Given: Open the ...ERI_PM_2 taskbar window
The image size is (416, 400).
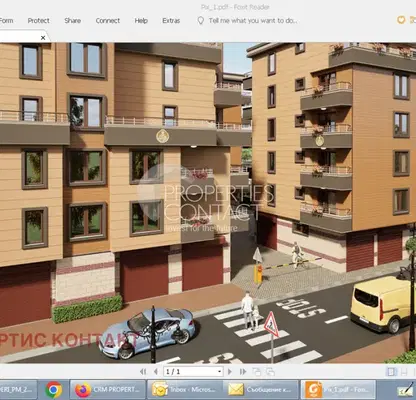Looking at the screenshot, I should coord(18,389).
